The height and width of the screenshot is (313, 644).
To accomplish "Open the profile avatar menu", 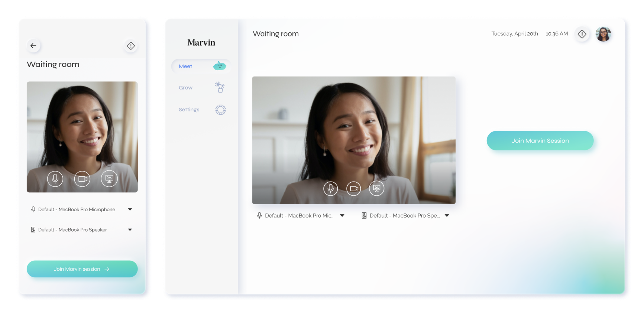I will coord(603,34).
